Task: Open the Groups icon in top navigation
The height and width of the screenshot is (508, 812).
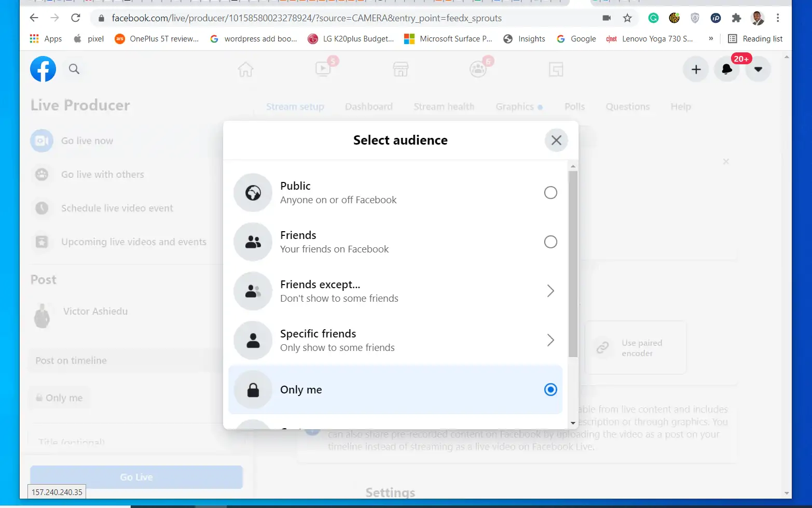Action: (x=478, y=69)
